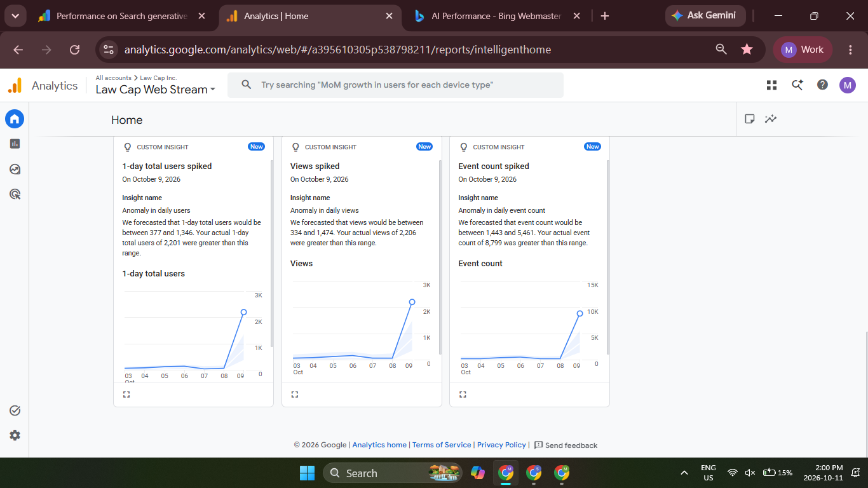The width and height of the screenshot is (868, 488).
Task: Click the taskbar Search box
Action: [393, 473]
